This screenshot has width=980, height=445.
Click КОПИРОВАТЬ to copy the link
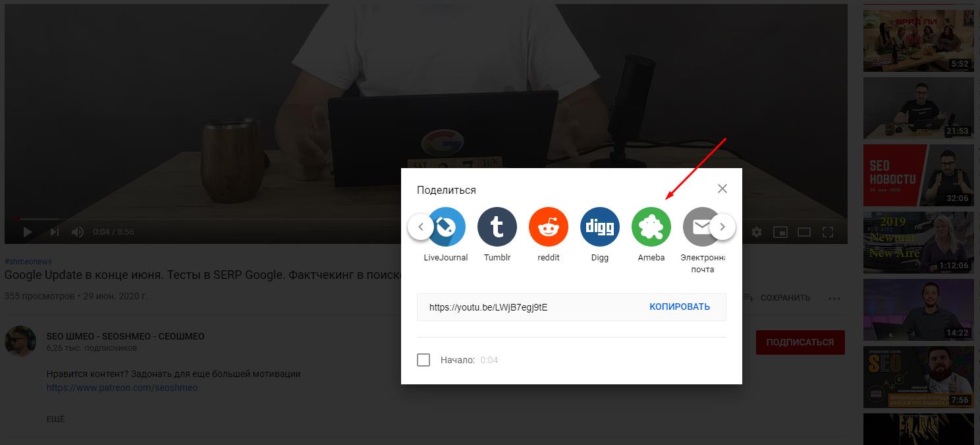(680, 307)
